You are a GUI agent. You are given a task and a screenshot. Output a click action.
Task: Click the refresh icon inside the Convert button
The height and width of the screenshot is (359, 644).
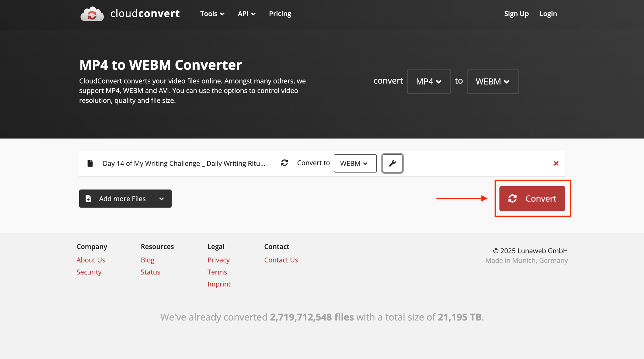[x=513, y=199]
